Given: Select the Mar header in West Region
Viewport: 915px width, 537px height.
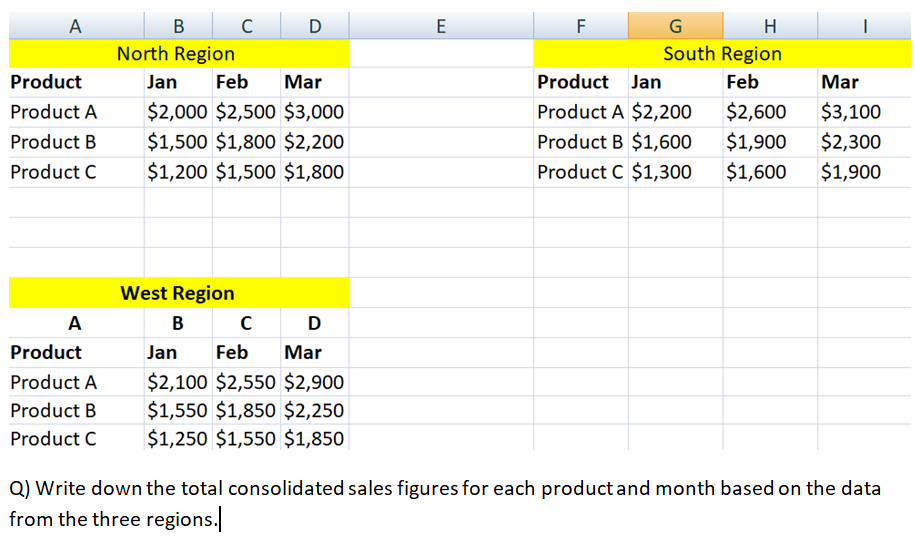Looking at the screenshot, I should point(303,352).
